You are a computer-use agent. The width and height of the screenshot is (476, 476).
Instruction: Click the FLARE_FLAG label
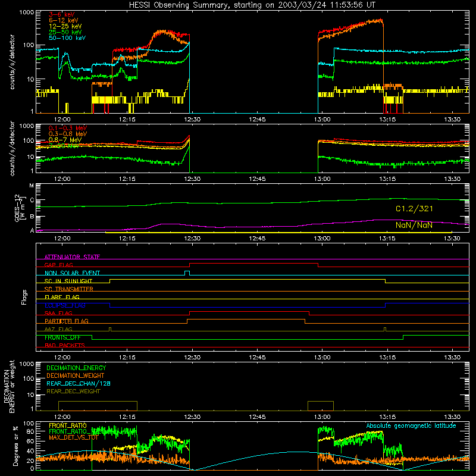pyautogui.click(x=62, y=297)
